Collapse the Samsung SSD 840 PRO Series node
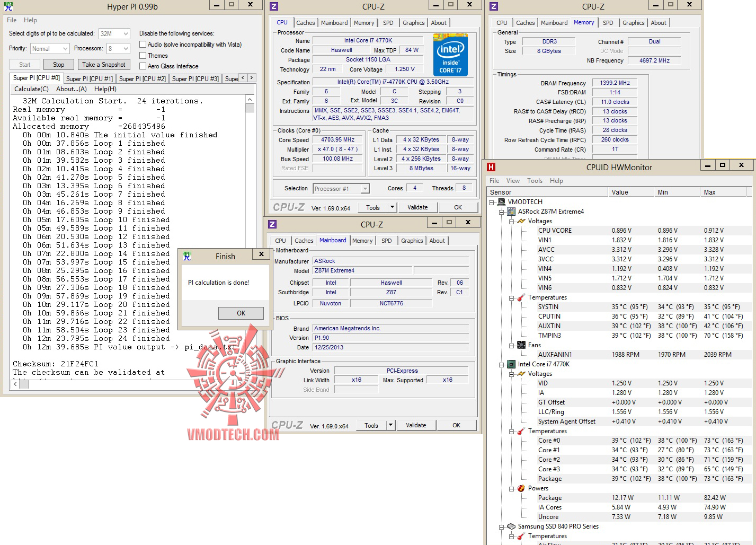Image resolution: width=756 pixels, height=545 pixels. pyautogui.click(x=502, y=526)
